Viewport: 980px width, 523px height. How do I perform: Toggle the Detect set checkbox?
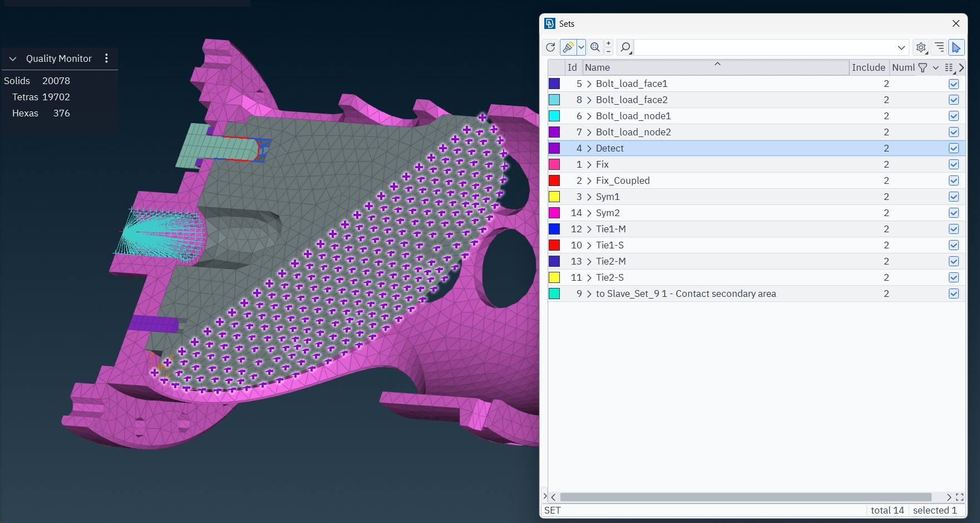954,149
